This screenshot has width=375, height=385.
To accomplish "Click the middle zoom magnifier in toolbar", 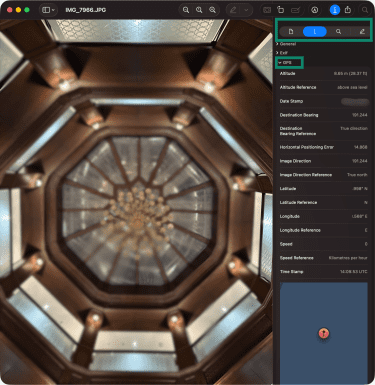I will tap(199, 10).
